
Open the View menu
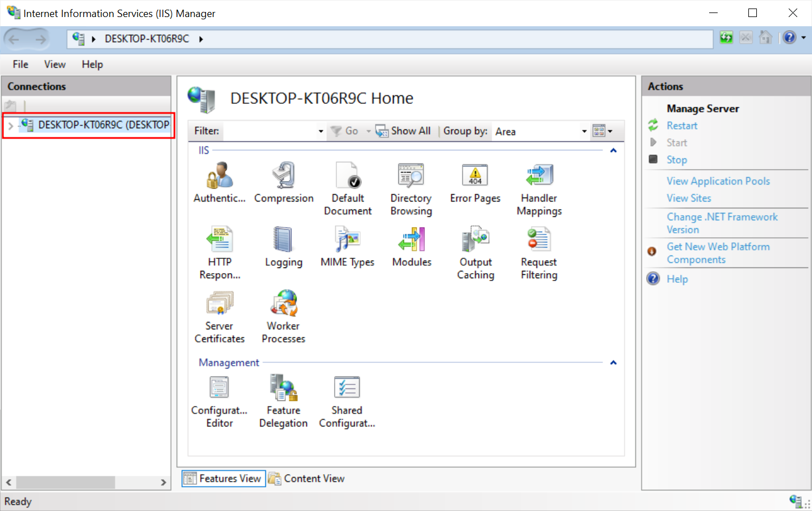tap(55, 64)
